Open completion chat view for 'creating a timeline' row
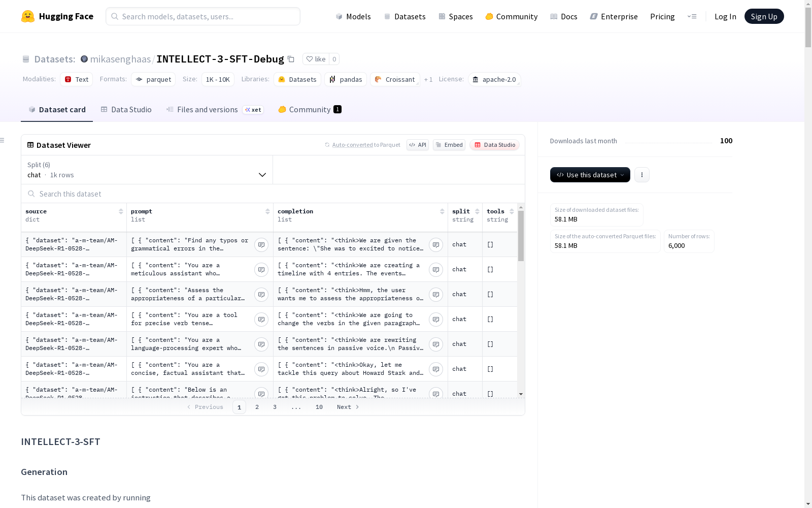The width and height of the screenshot is (812, 508). (x=436, y=270)
